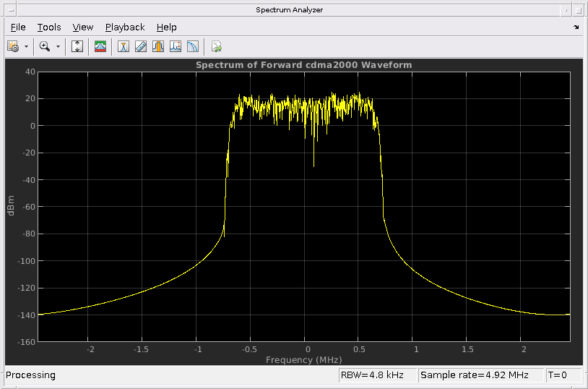Click the 0.5 x-axis tick label
This screenshot has height=389, width=588.
click(x=359, y=349)
